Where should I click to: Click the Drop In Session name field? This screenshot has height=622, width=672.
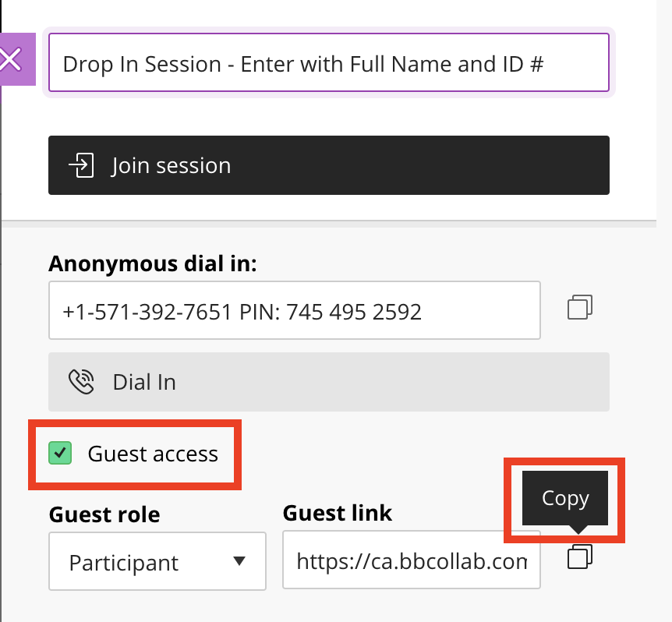[x=329, y=62]
